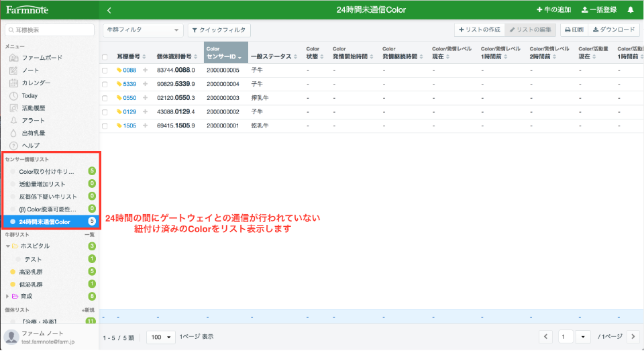Check the row checkbox for 0088
The height and width of the screenshot is (351, 644).
tap(105, 70)
